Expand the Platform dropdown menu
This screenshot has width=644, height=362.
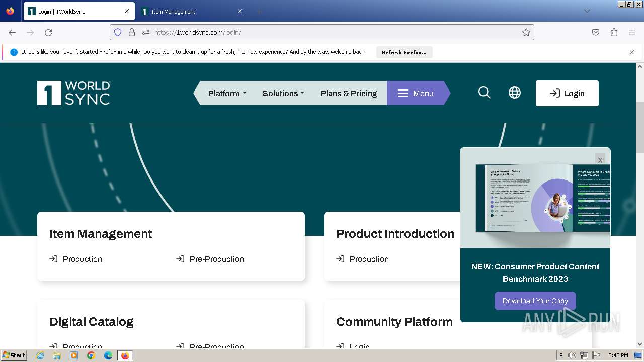227,93
